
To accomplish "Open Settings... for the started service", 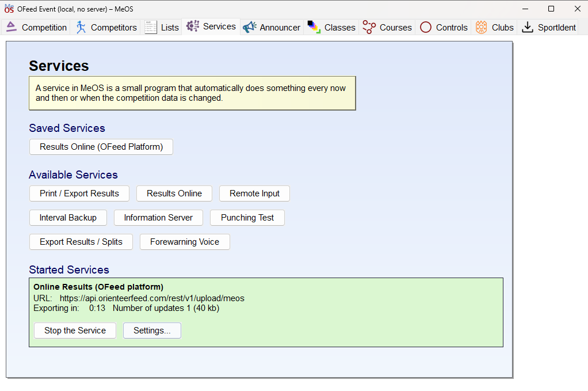I will click(x=152, y=331).
